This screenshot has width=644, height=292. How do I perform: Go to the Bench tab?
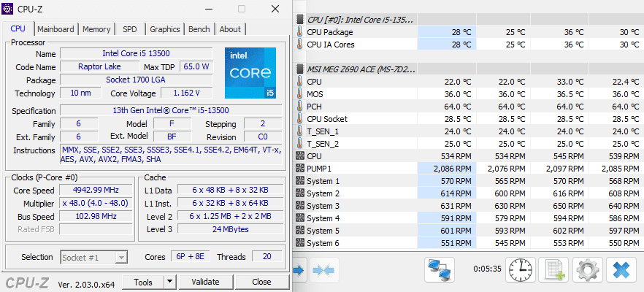199,29
